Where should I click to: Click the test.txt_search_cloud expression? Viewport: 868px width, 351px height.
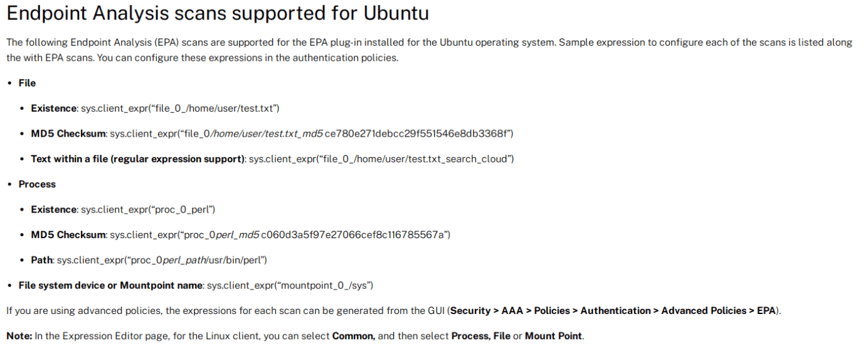tap(381, 159)
